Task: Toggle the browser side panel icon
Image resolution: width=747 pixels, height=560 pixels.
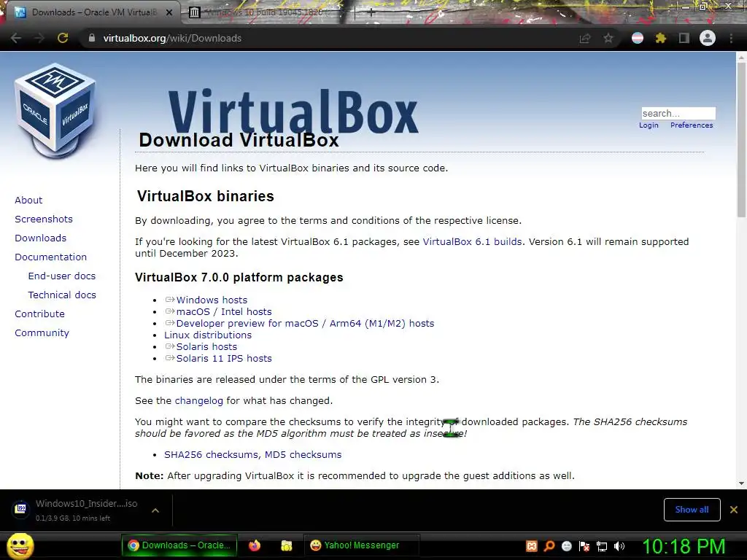Action: click(x=684, y=38)
